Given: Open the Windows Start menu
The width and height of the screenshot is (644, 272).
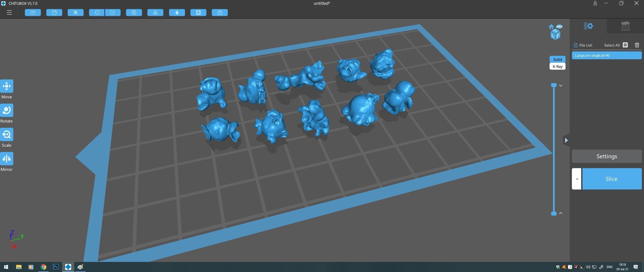Looking at the screenshot, I should (x=6, y=267).
